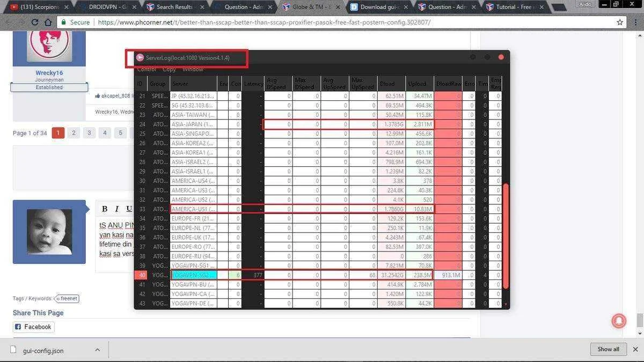Click the Italic formatting icon in editor
Image resolution: width=644 pixels, height=362 pixels.
[x=117, y=209]
